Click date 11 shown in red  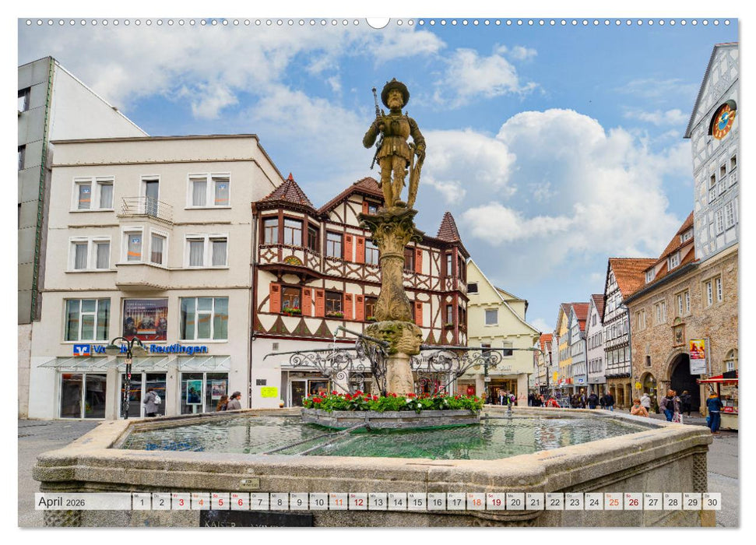[340, 504]
